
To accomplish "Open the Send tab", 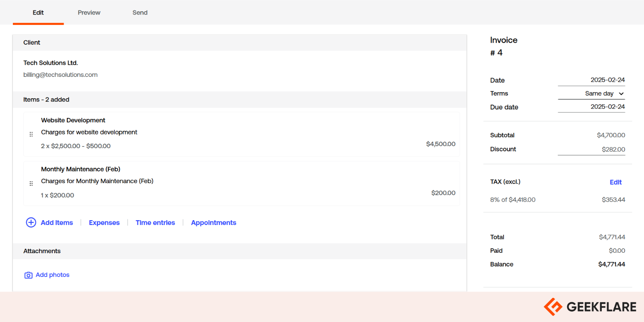I will click(x=140, y=12).
